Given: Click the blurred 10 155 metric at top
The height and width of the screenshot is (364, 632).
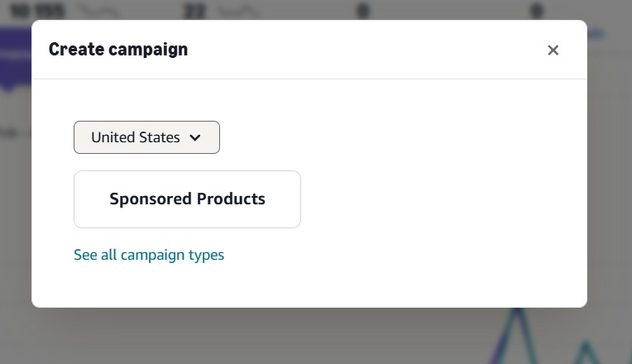Looking at the screenshot, I should click(37, 11).
